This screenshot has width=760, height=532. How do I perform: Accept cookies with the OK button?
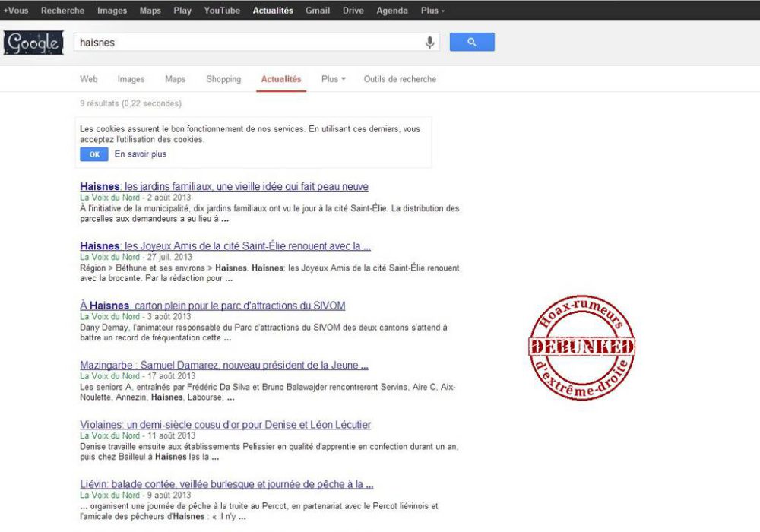[94, 154]
